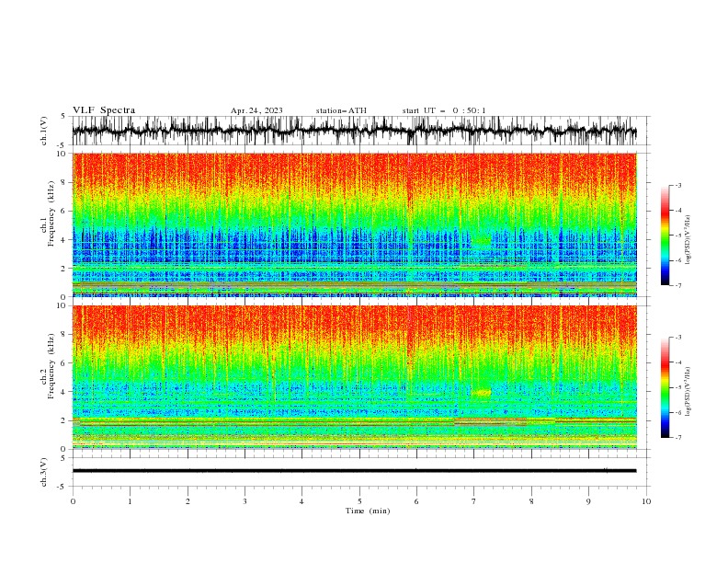
Task: Click the "VLF Spectra" plot title
Action: pyautogui.click(x=104, y=110)
